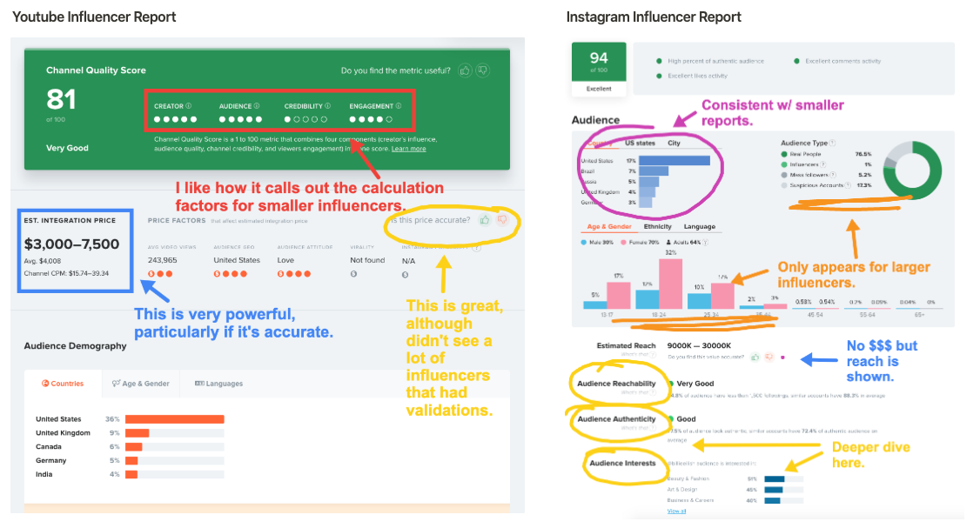
Task: Follow the Learn more link
Action: (x=409, y=149)
